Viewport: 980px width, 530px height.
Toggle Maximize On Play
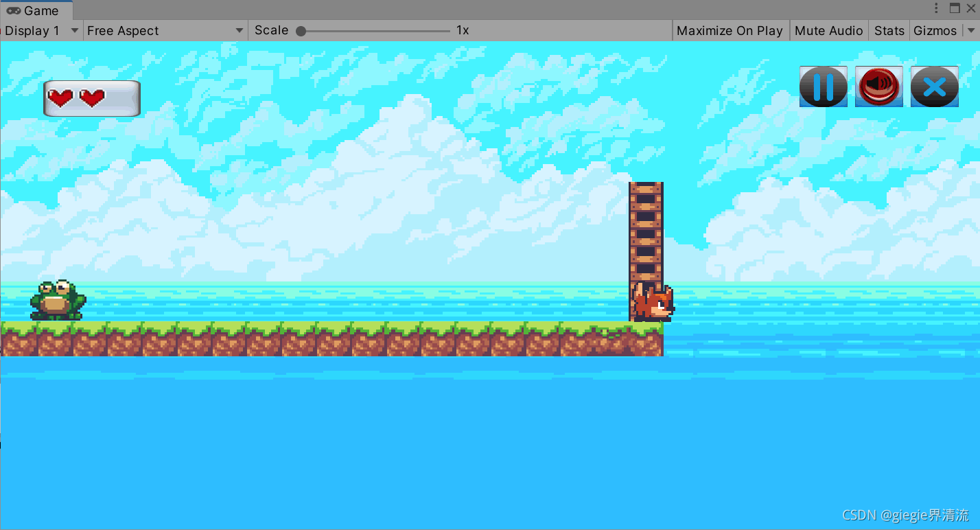[730, 30]
